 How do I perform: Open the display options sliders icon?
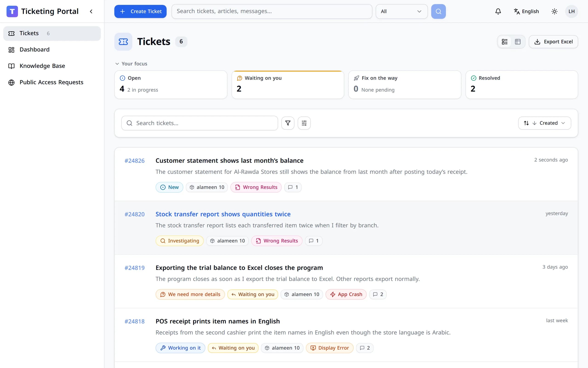pyautogui.click(x=304, y=123)
